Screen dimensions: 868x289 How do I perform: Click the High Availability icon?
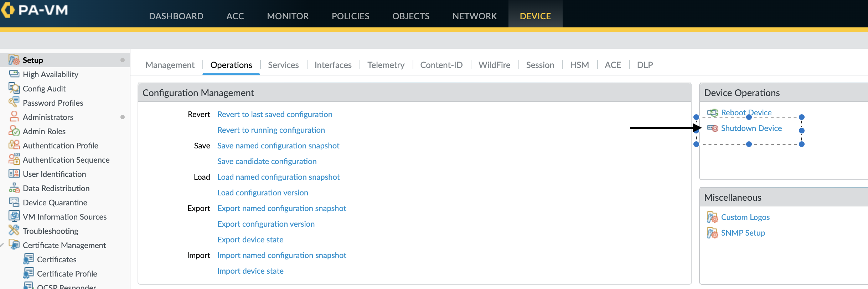click(x=14, y=74)
